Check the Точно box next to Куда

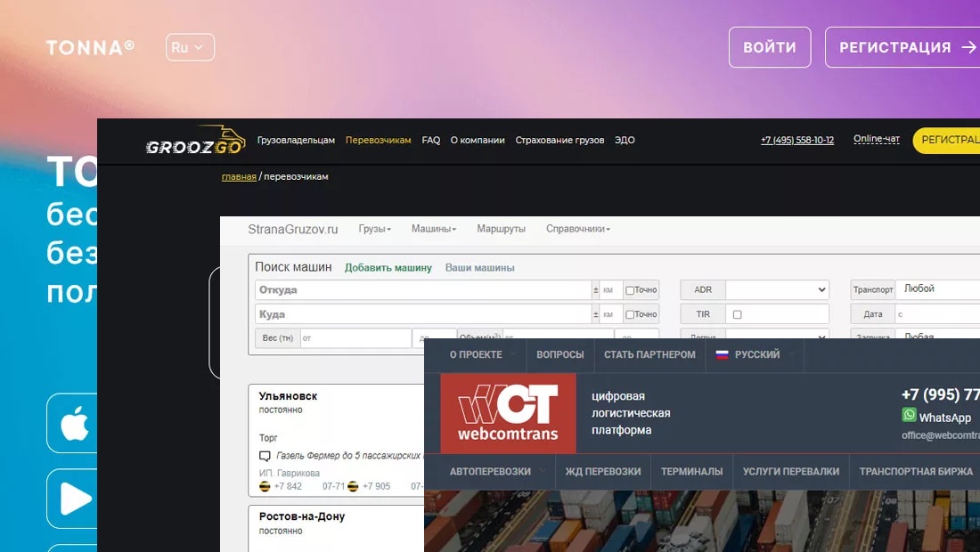pyautogui.click(x=630, y=314)
